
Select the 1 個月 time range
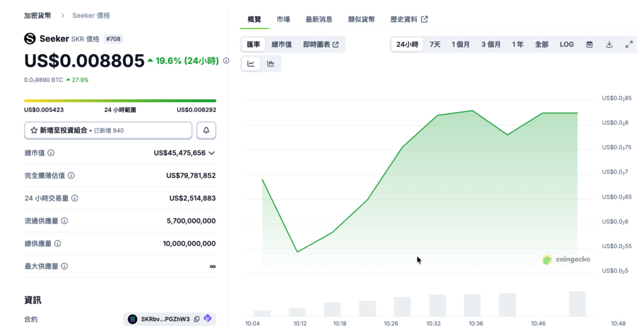click(x=461, y=45)
